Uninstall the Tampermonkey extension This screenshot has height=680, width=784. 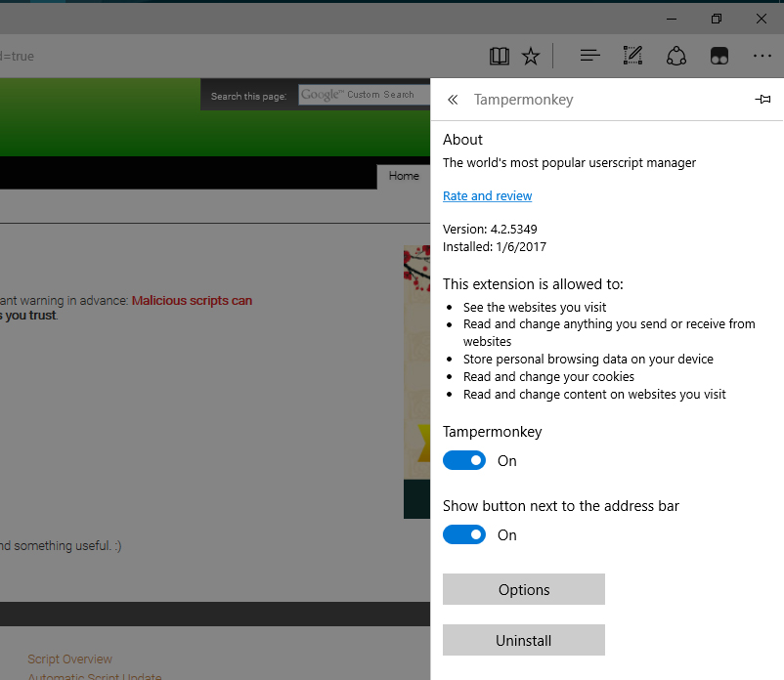524,640
